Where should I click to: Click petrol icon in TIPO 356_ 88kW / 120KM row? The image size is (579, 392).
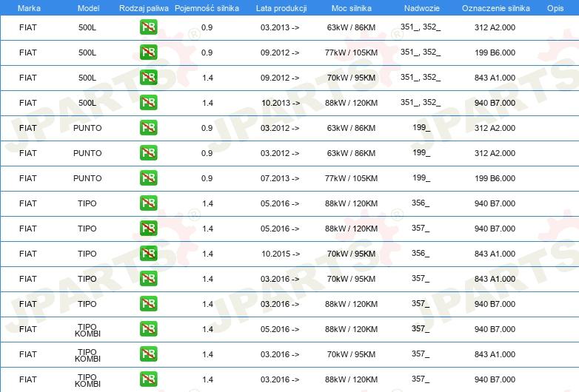(148, 203)
